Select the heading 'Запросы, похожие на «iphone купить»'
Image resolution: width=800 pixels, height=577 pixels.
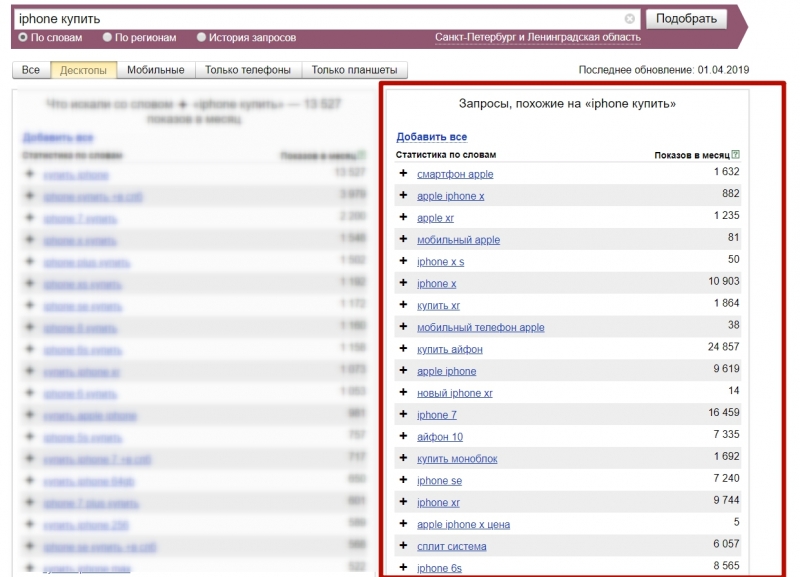click(x=567, y=104)
